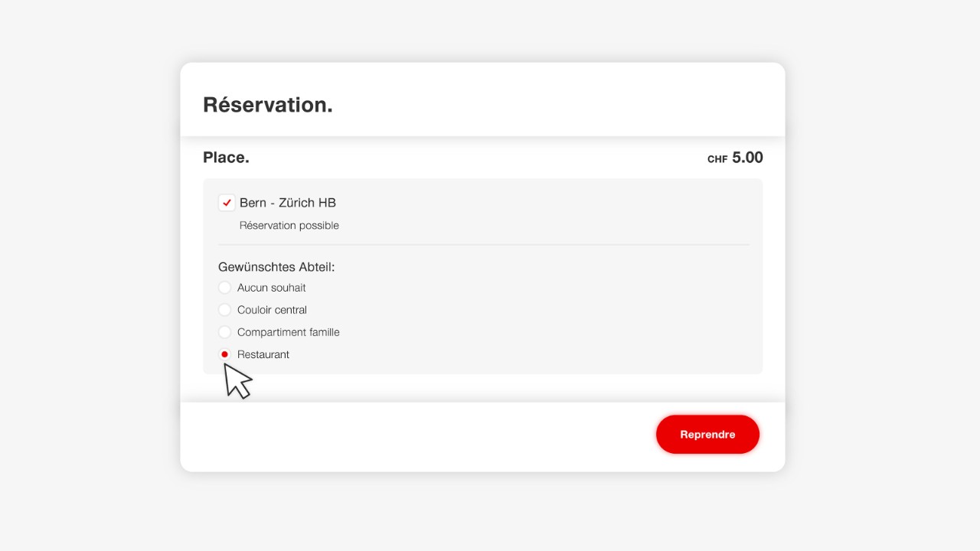Click the Réservation possible text
This screenshot has height=551, width=980.
click(289, 225)
